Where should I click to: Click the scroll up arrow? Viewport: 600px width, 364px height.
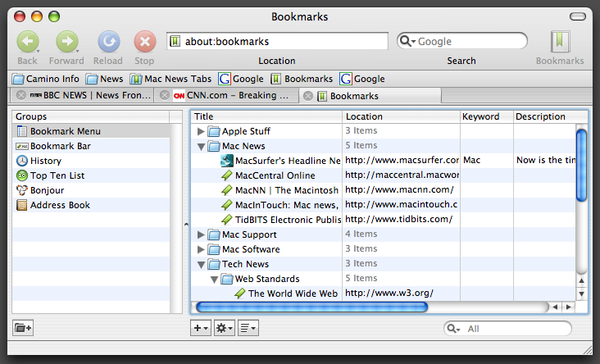(582, 281)
